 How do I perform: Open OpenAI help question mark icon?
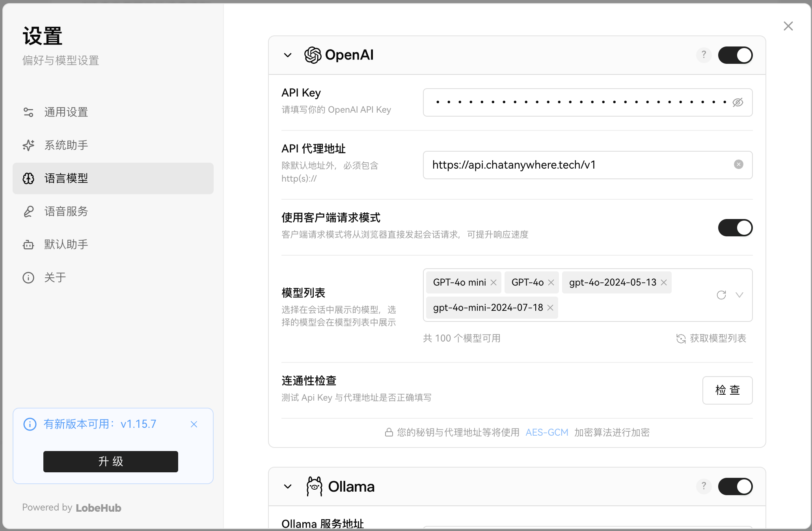click(x=704, y=55)
